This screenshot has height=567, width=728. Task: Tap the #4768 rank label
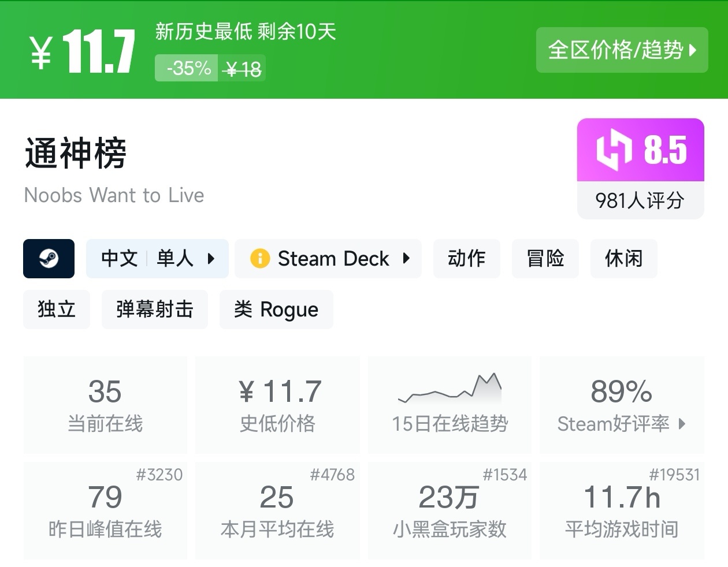tap(332, 475)
